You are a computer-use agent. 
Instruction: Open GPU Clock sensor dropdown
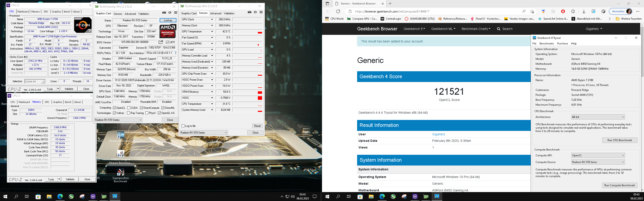[x=212, y=19]
